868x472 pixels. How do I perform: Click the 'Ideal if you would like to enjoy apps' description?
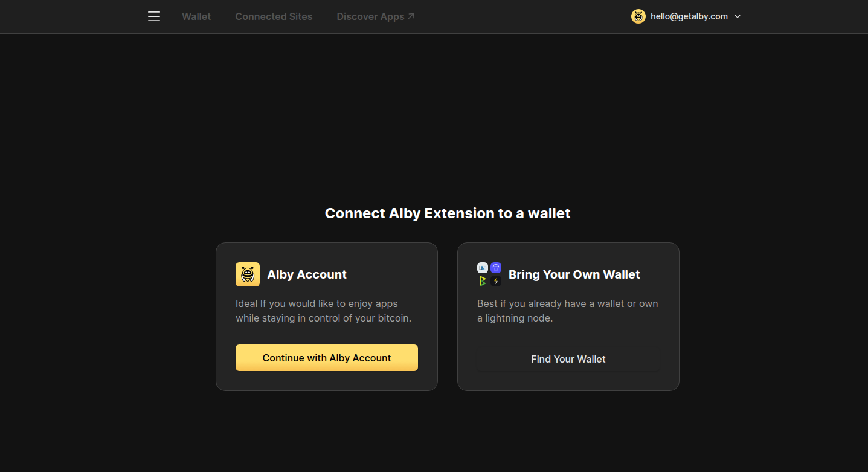click(x=324, y=311)
